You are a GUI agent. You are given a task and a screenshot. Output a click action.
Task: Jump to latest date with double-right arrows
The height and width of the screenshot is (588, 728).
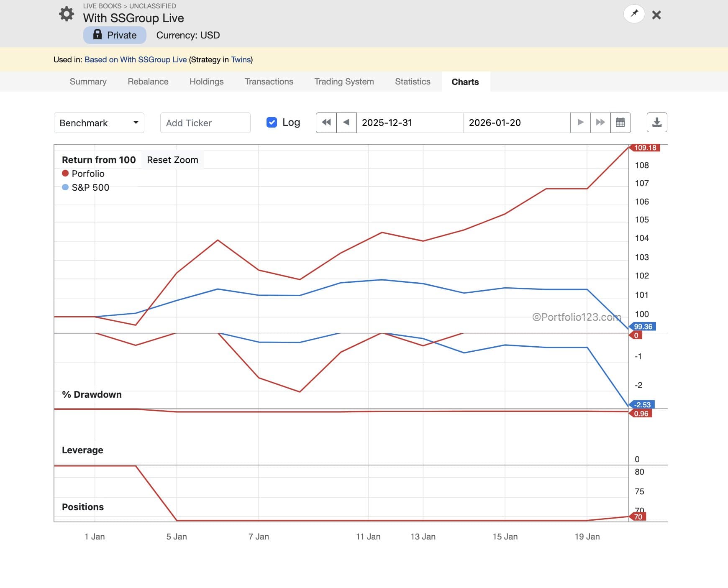pos(600,123)
